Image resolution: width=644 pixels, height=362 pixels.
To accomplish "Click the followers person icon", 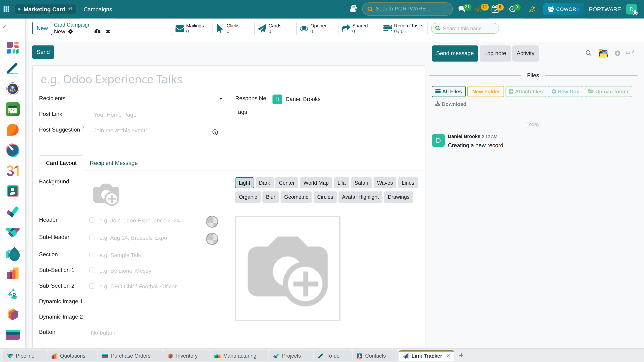I will (x=628, y=53).
